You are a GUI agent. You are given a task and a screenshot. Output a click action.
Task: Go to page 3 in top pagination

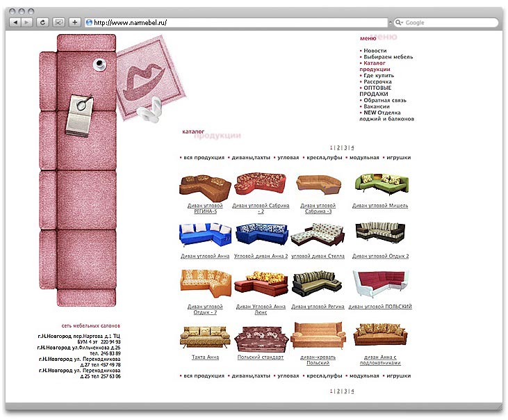[345, 147]
